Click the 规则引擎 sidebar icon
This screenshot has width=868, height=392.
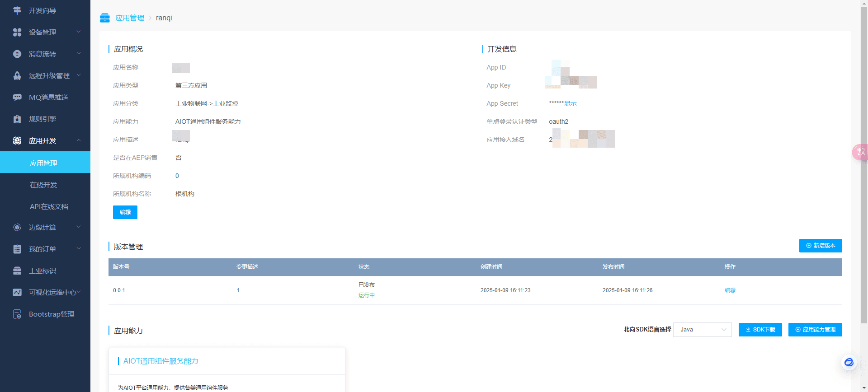coord(17,119)
